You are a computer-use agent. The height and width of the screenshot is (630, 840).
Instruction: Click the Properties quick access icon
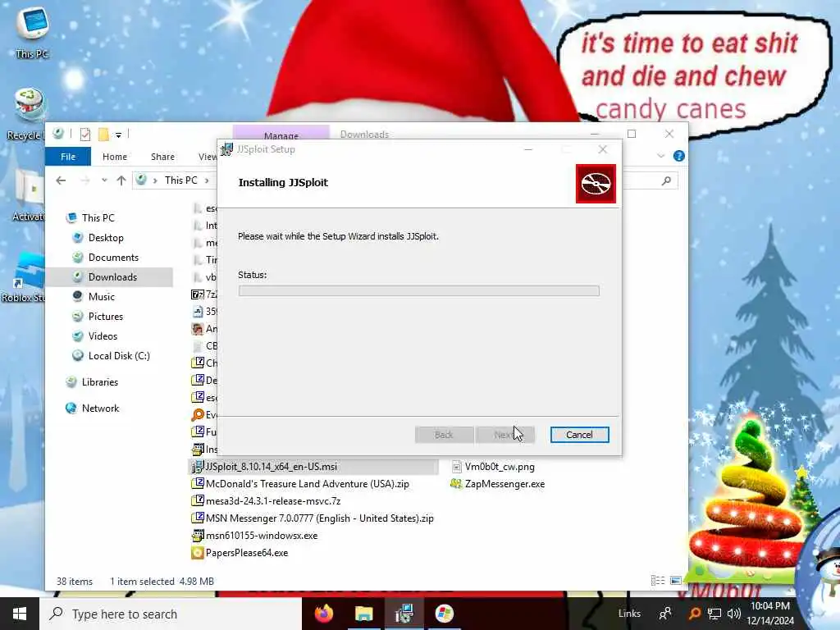coord(85,134)
